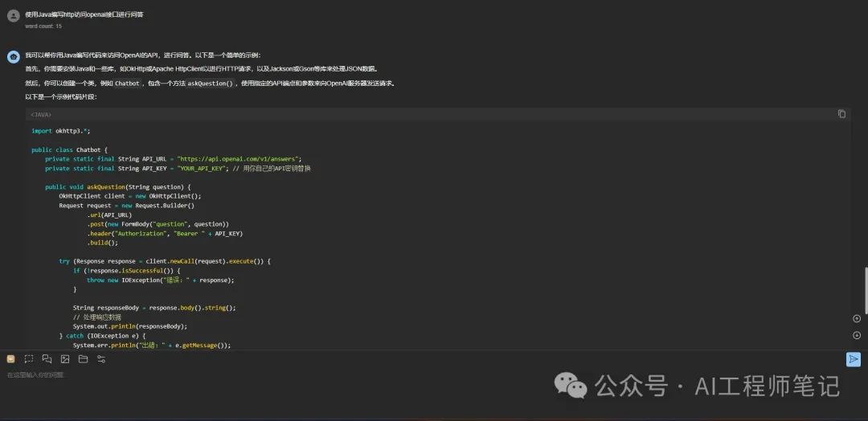Click the word count label
Image resolution: width=868 pixels, height=421 pixels.
[43, 26]
